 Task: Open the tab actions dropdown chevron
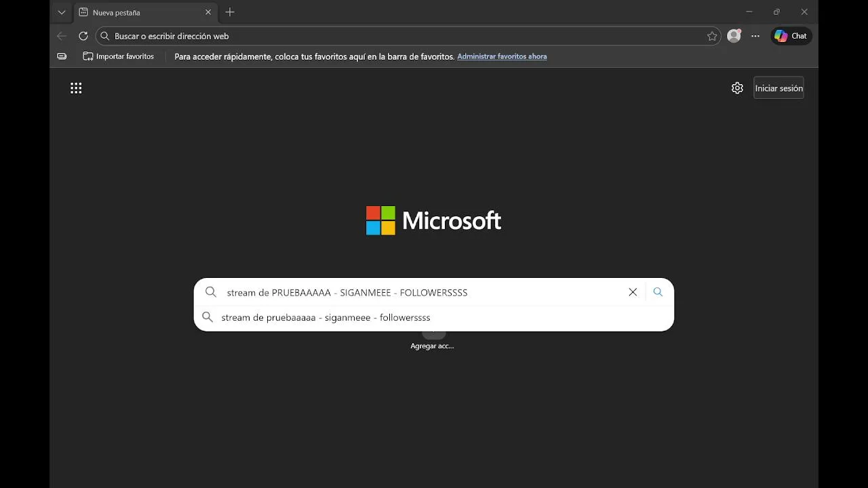pyautogui.click(x=62, y=12)
